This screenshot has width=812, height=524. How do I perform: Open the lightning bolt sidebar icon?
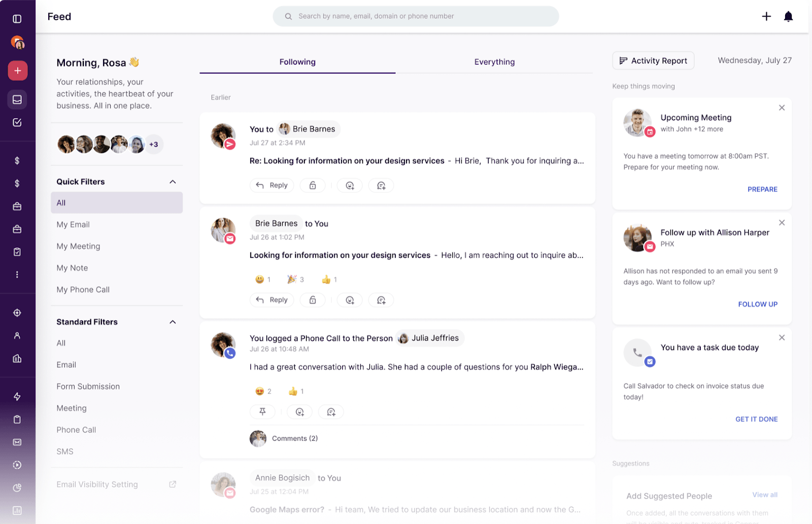(17, 397)
